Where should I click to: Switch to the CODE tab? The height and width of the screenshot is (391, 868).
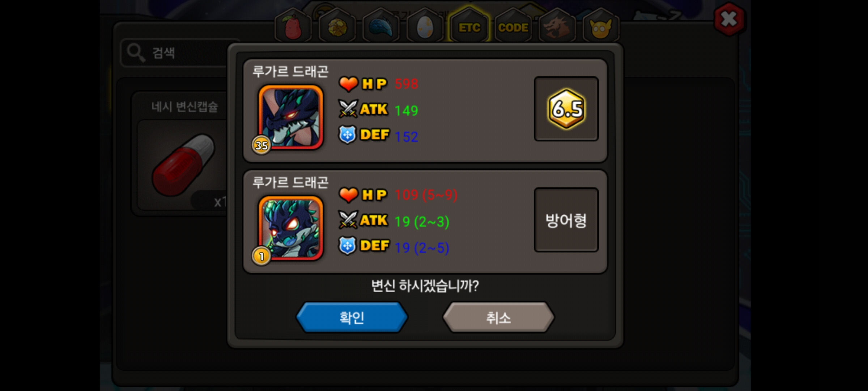513,26
